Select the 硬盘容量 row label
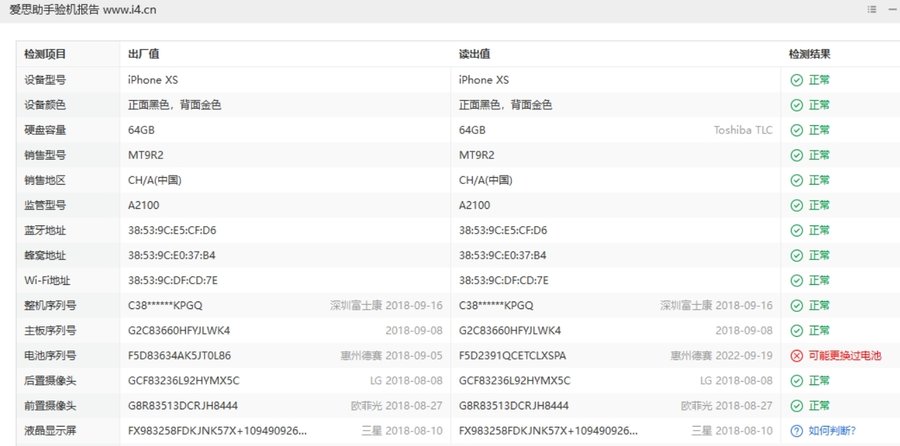 pyautogui.click(x=45, y=130)
